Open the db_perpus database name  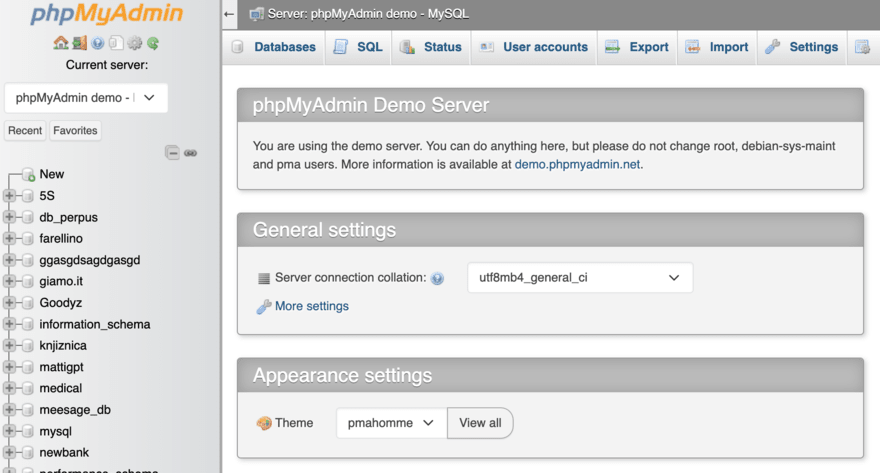[68, 217]
